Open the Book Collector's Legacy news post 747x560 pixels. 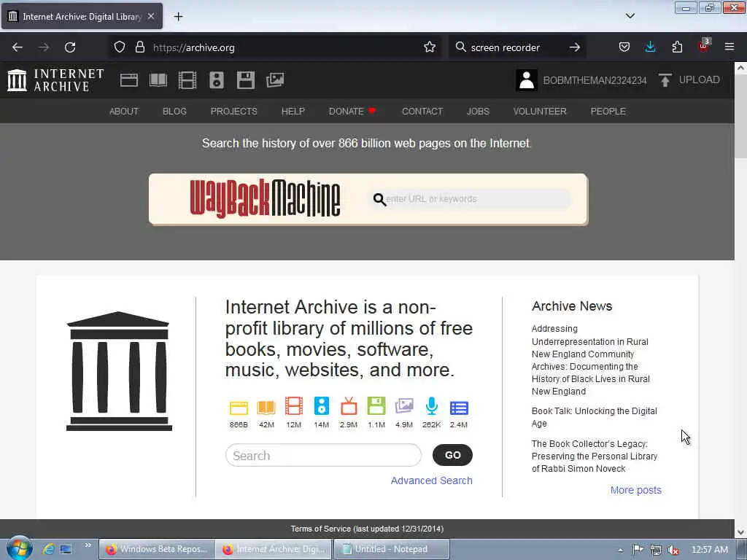[594, 456]
